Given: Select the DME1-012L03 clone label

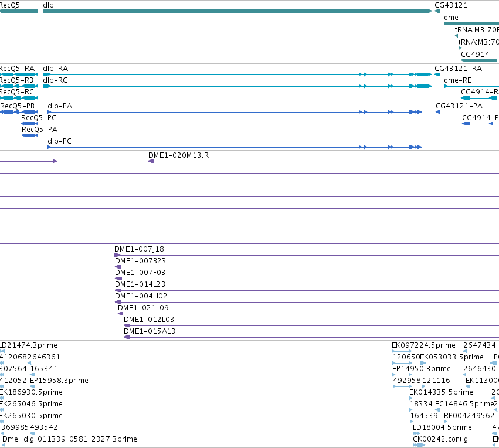Looking at the screenshot, I should (x=149, y=320).
